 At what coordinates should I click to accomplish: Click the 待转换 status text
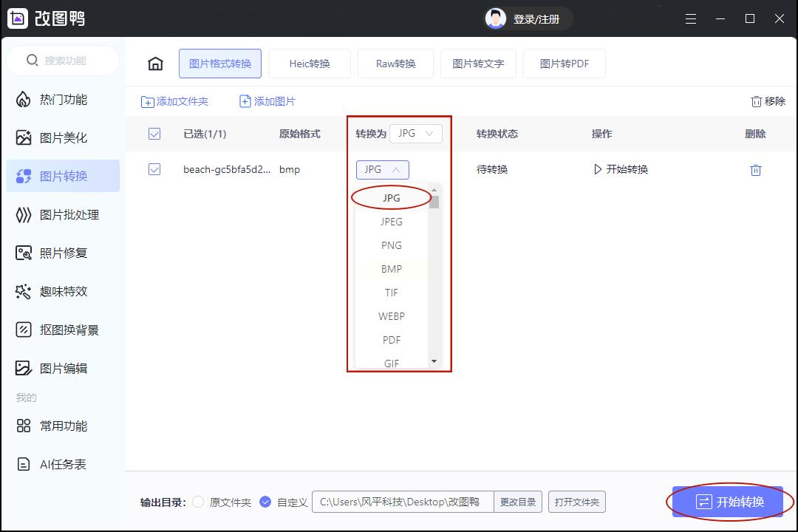[492, 169]
